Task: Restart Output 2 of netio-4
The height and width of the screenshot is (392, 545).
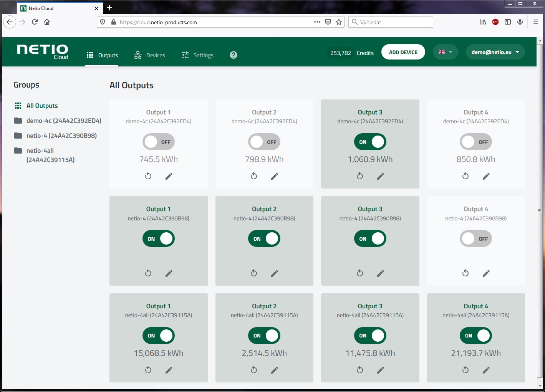Action: click(x=254, y=273)
